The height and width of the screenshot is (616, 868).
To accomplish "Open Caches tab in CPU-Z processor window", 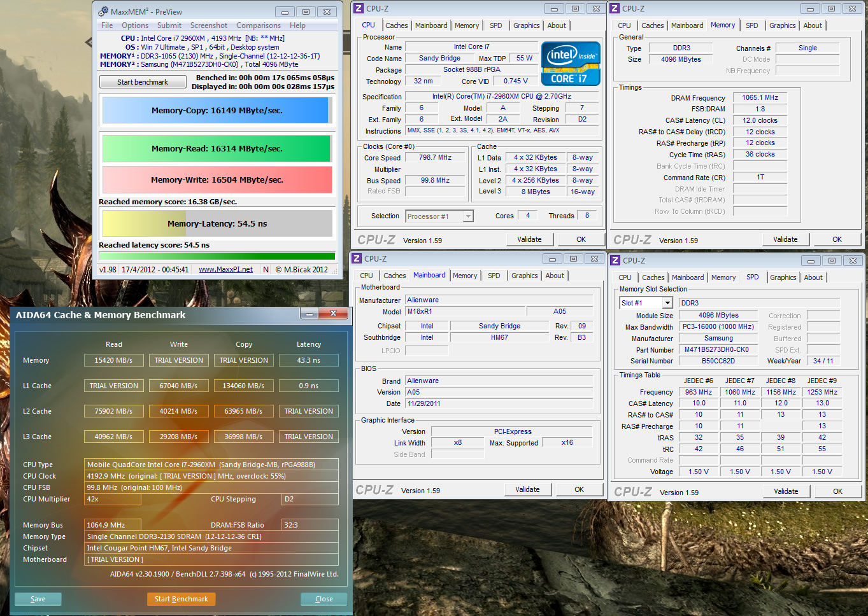I will 397,25.
